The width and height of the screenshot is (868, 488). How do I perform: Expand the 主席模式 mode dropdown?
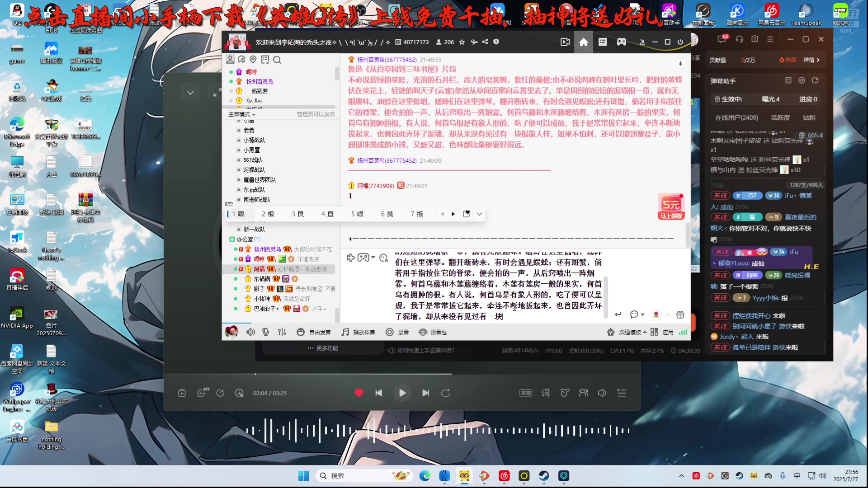point(242,114)
